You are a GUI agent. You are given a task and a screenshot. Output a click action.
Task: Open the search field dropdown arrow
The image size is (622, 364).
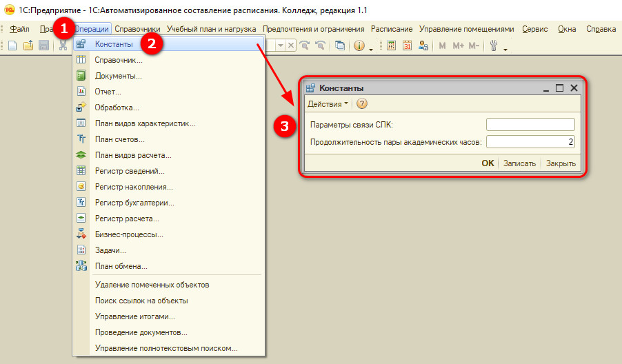coord(281,45)
